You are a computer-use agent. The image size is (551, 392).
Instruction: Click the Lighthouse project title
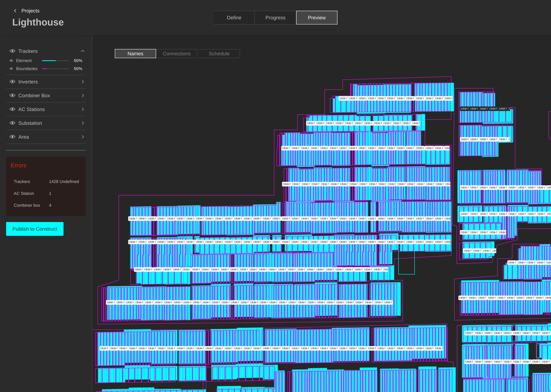38,22
